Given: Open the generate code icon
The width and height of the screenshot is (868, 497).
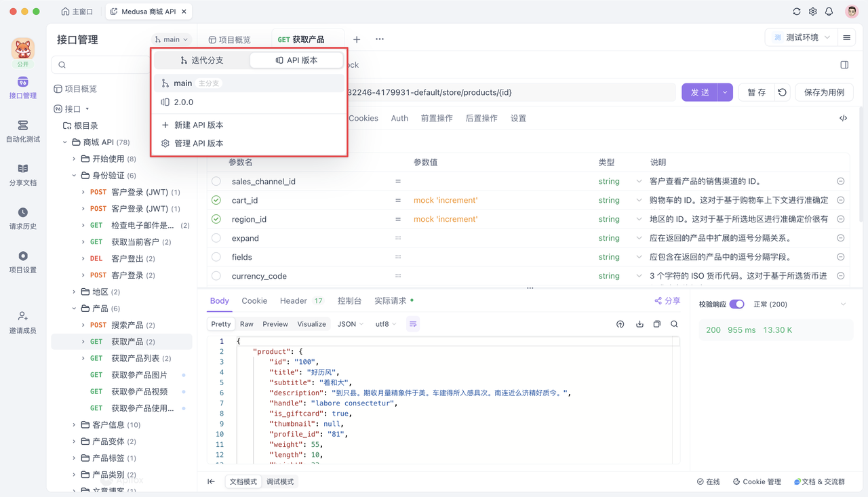Looking at the screenshot, I should click(x=844, y=118).
